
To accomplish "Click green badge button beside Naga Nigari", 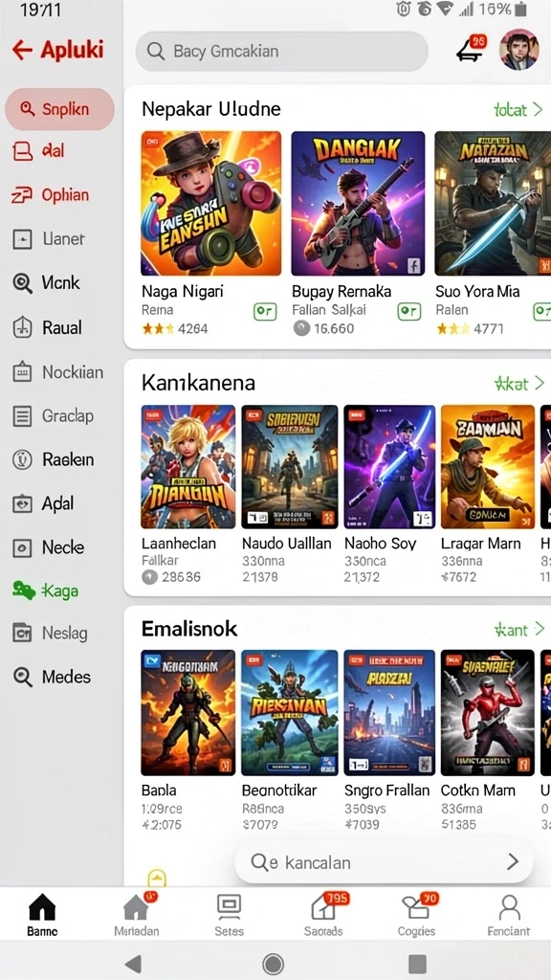I will (265, 311).
